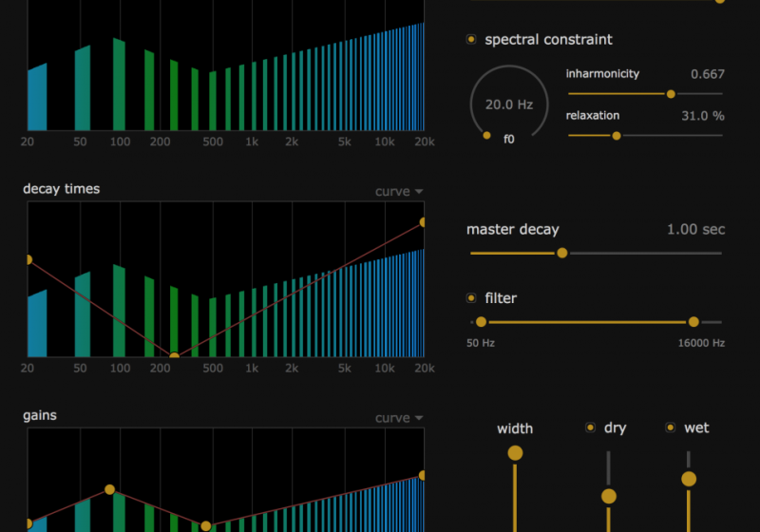The image size is (760, 532).
Task: Click the master decay slider handle
Action: [561, 254]
